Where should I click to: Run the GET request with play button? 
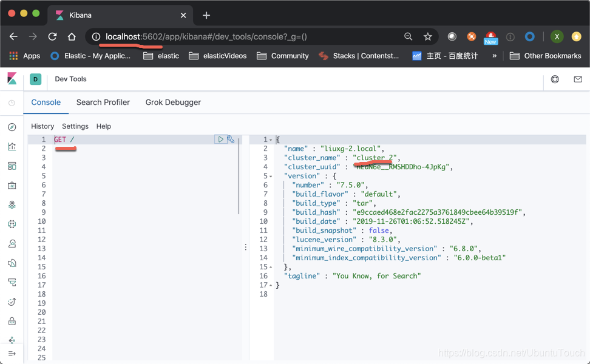(220, 139)
